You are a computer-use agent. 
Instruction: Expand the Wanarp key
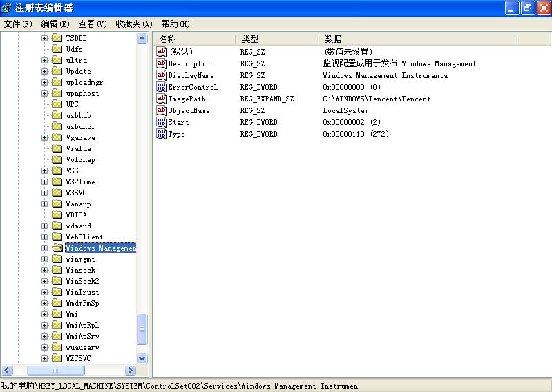(x=44, y=204)
